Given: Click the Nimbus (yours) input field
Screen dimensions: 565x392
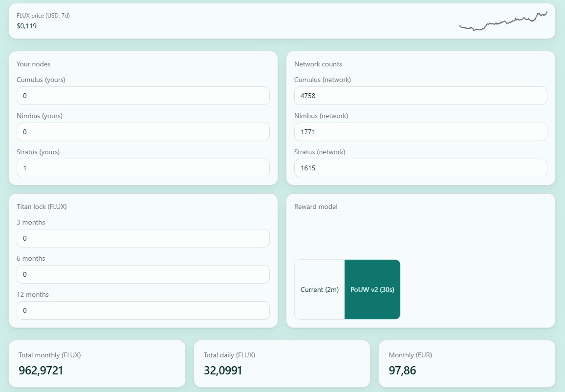Looking at the screenshot, I should (143, 132).
